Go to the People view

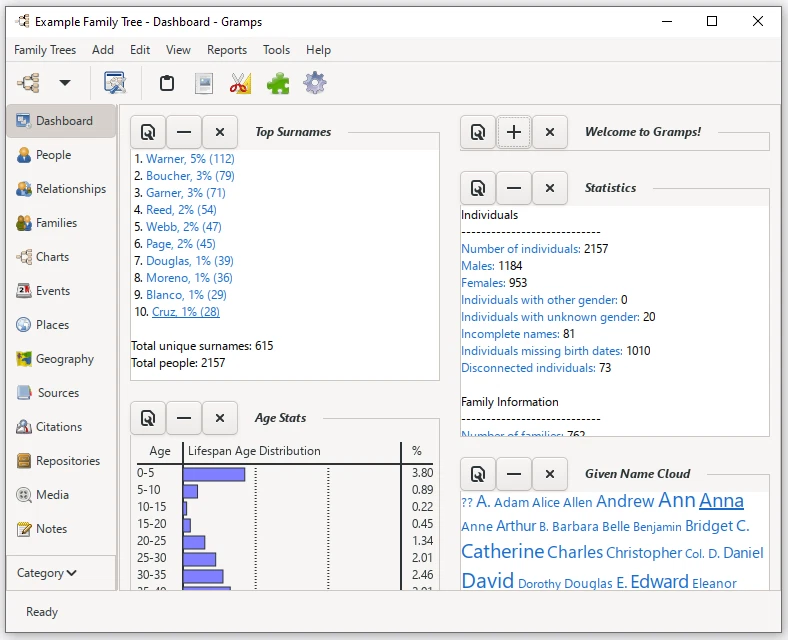(x=61, y=155)
